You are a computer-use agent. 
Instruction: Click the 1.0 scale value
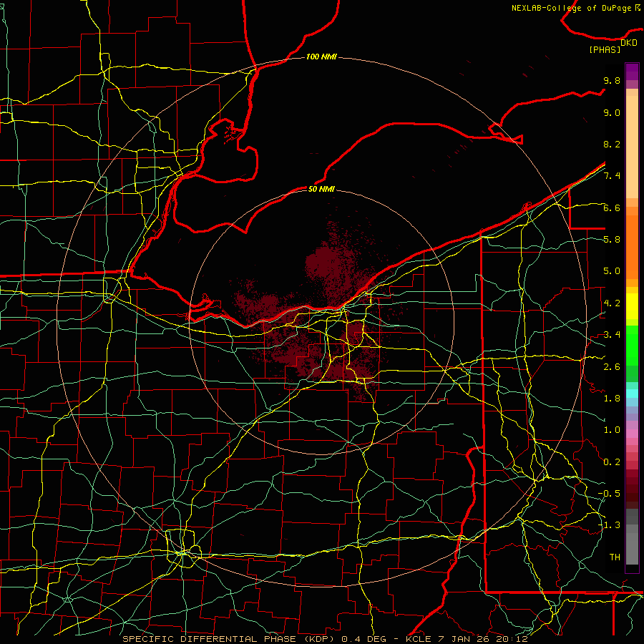point(612,430)
